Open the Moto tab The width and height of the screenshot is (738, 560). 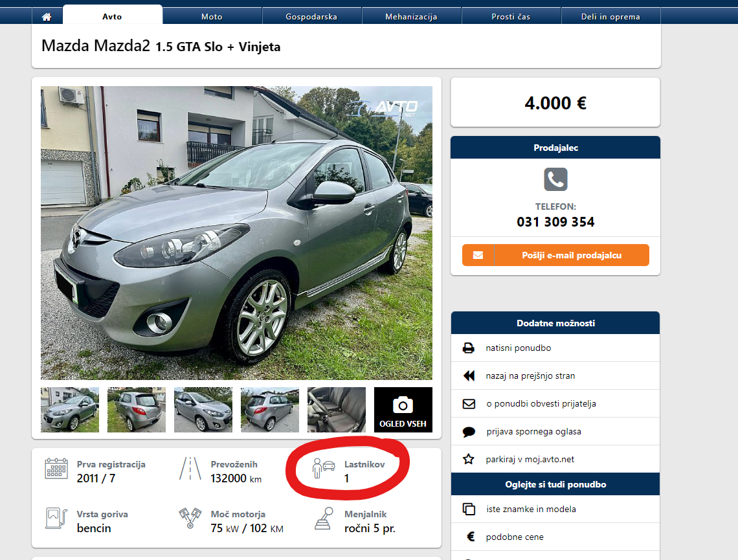[x=212, y=16]
